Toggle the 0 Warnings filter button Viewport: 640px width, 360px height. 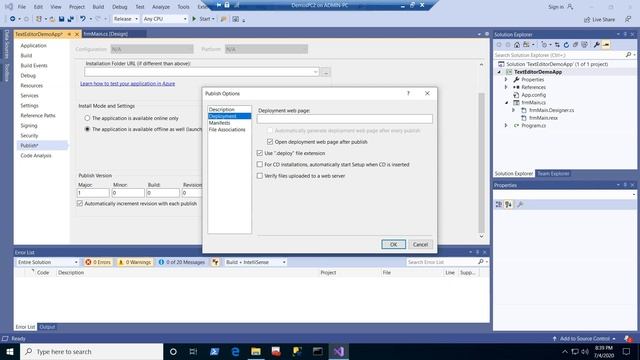click(x=134, y=262)
